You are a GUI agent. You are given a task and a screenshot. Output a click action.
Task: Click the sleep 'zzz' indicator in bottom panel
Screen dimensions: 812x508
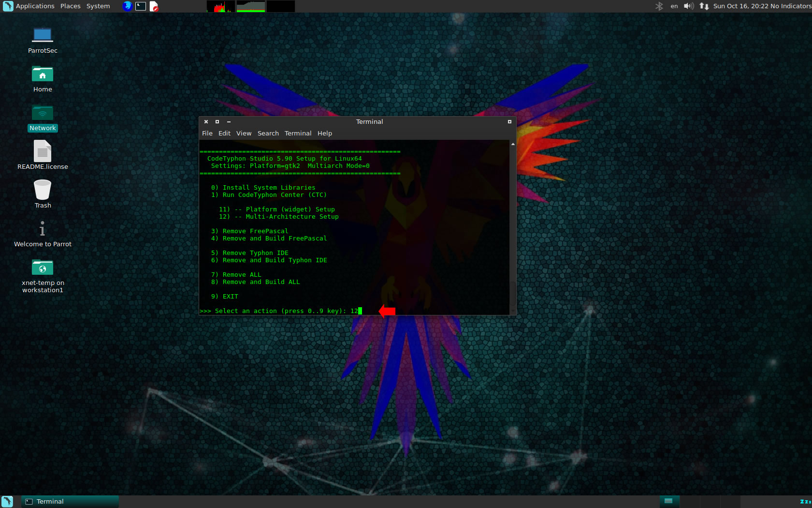click(805, 502)
